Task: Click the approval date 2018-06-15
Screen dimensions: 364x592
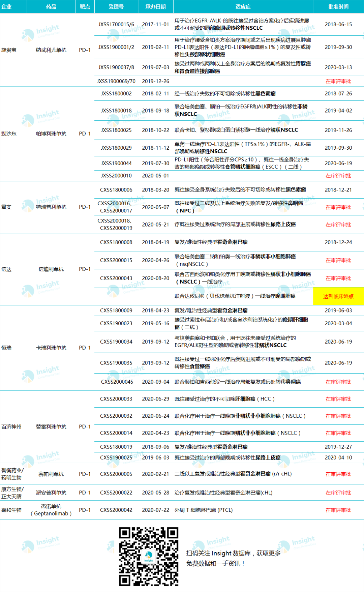Action: [x=338, y=24]
